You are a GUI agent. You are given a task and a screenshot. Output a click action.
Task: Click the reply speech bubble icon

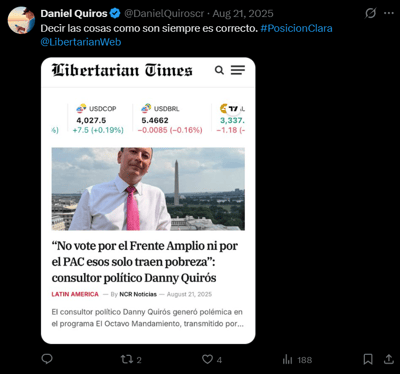47,359
